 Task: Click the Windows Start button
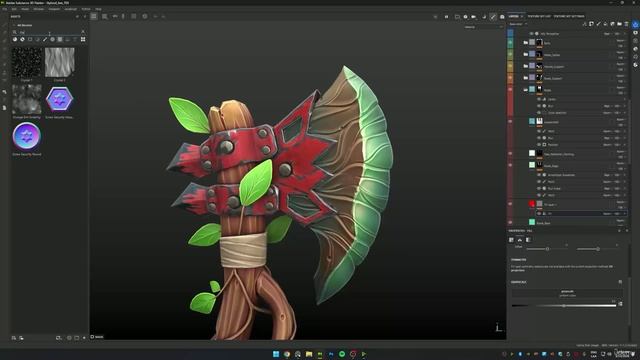coord(276,354)
